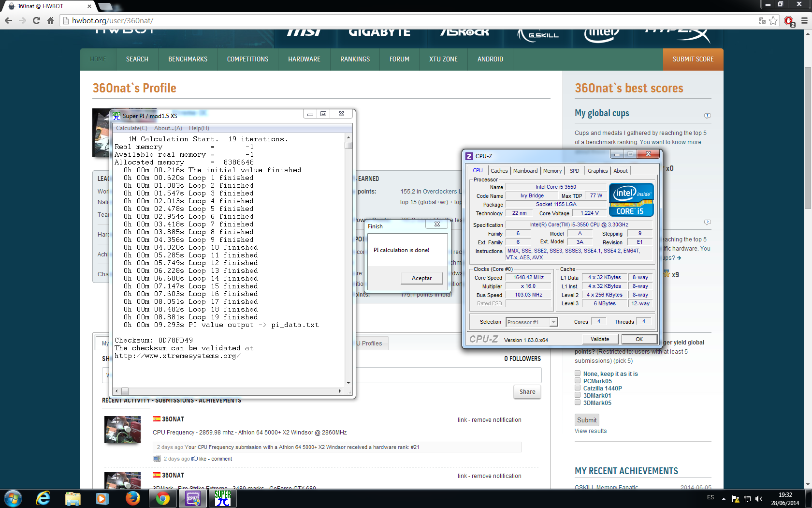
Task: Click Submit button under benchmark options
Action: point(587,420)
